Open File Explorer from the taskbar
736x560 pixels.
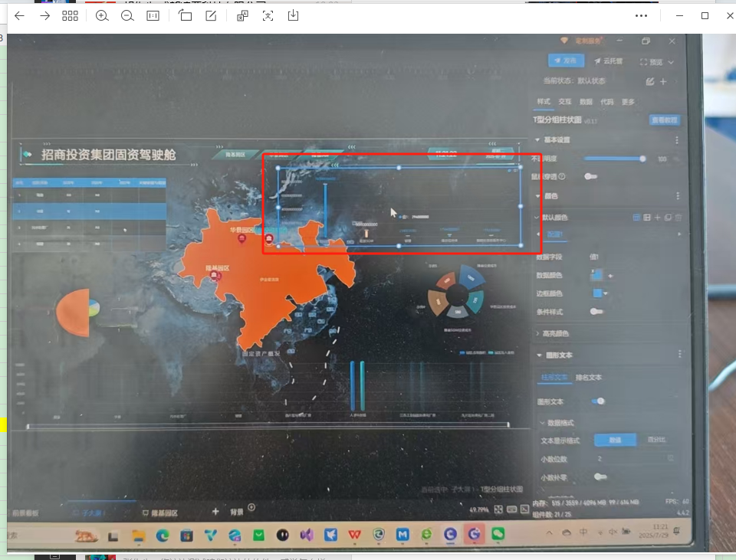(x=139, y=535)
